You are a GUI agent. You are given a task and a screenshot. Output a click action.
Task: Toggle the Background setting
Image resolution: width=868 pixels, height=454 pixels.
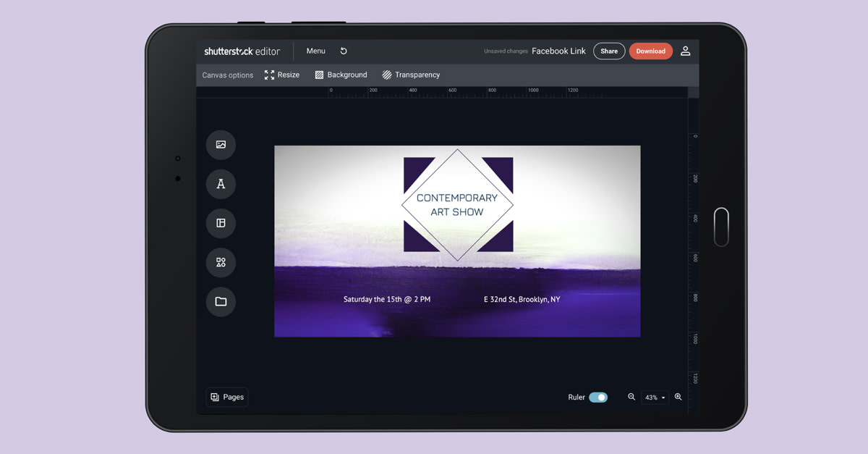pyautogui.click(x=341, y=75)
